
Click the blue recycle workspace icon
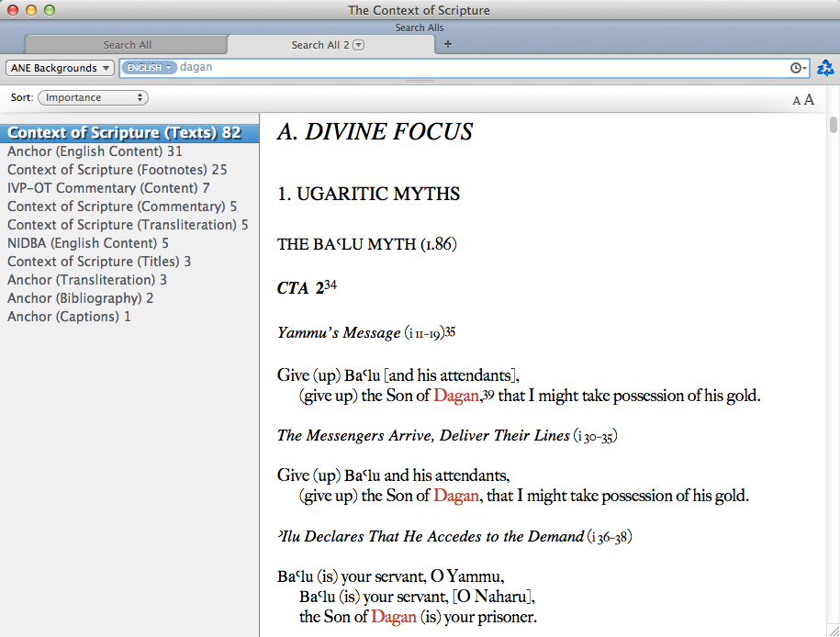point(825,68)
